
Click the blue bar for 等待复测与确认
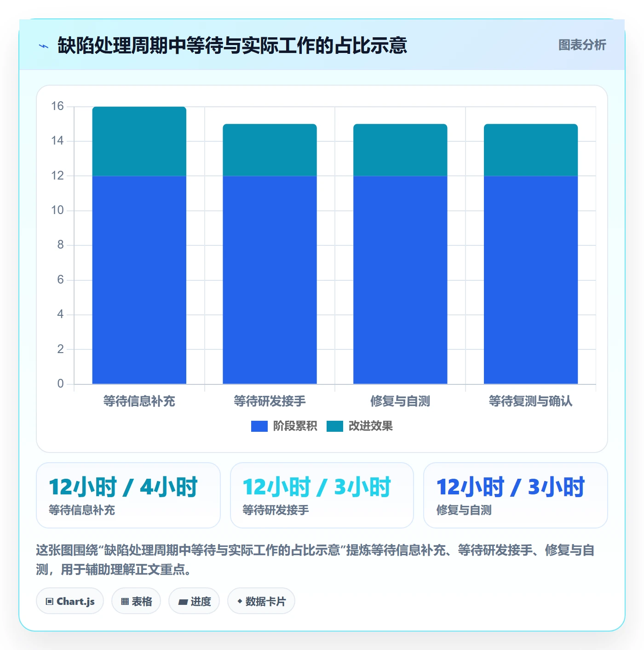tap(531, 280)
